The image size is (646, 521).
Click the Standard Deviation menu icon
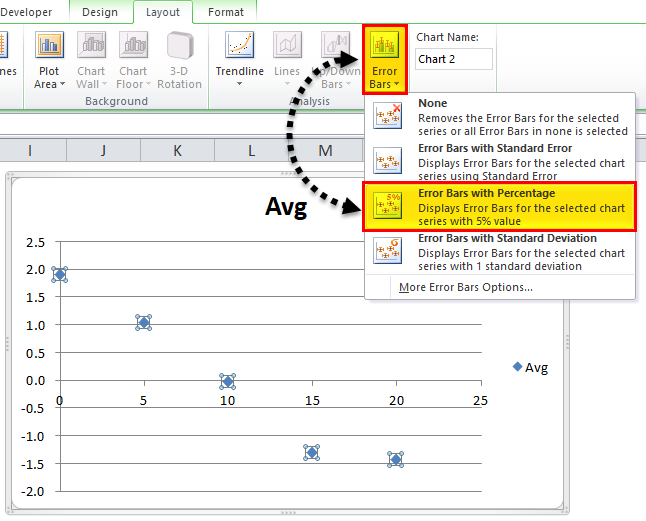tap(387, 250)
